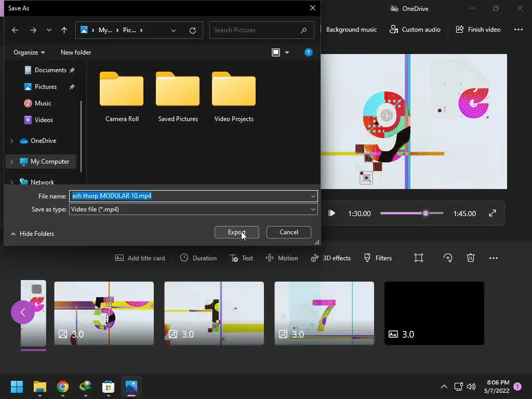Select the storyboard clip showing number 7
532x399 pixels.
pyautogui.click(x=324, y=313)
